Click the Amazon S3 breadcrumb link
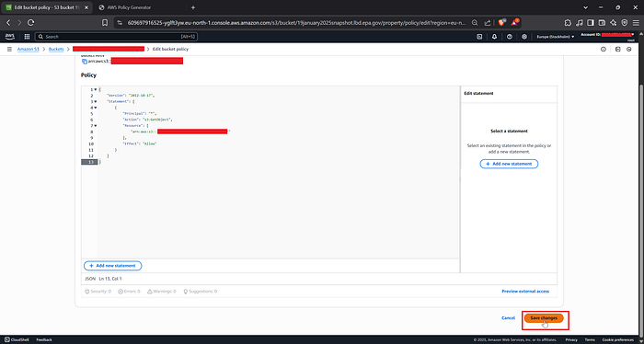The width and height of the screenshot is (644, 344). (29, 50)
